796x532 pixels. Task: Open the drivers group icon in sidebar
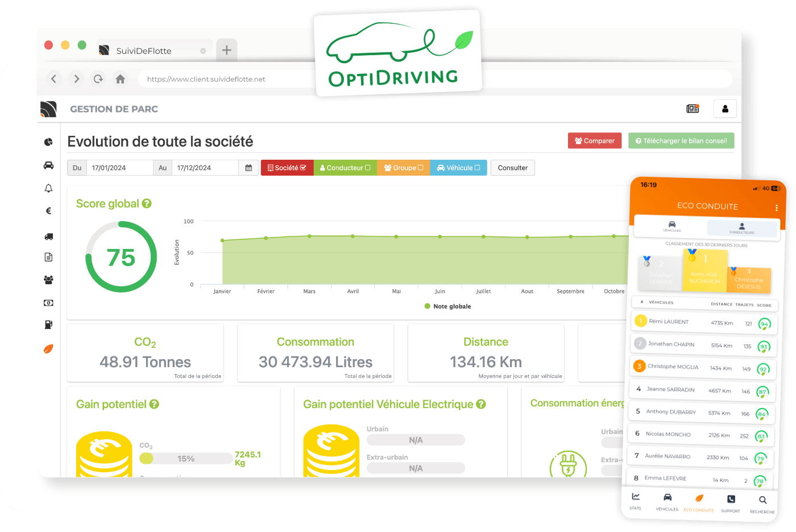[48, 280]
